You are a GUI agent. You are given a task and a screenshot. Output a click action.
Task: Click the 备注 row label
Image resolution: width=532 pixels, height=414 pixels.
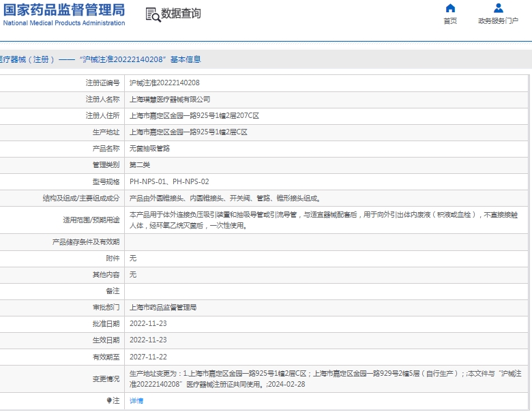click(113, 291)
